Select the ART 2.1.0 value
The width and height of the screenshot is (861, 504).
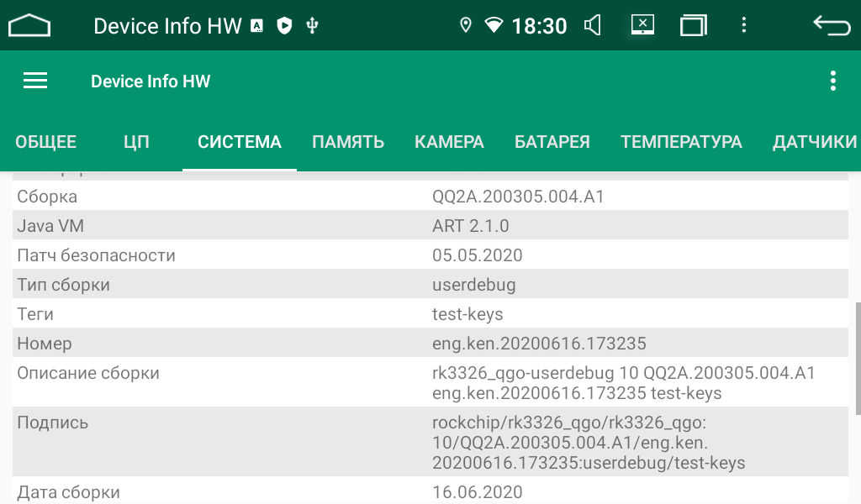471,226
